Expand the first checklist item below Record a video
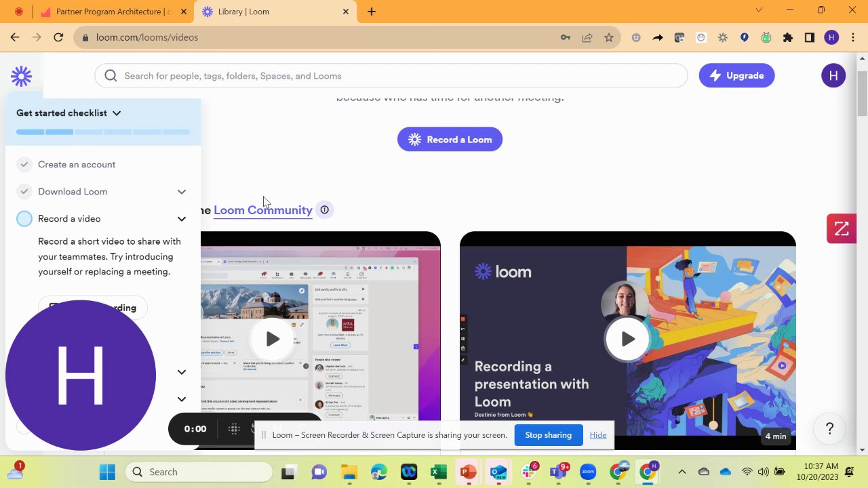The height and width of the screenshot is (488, 868). click(182, 372)
